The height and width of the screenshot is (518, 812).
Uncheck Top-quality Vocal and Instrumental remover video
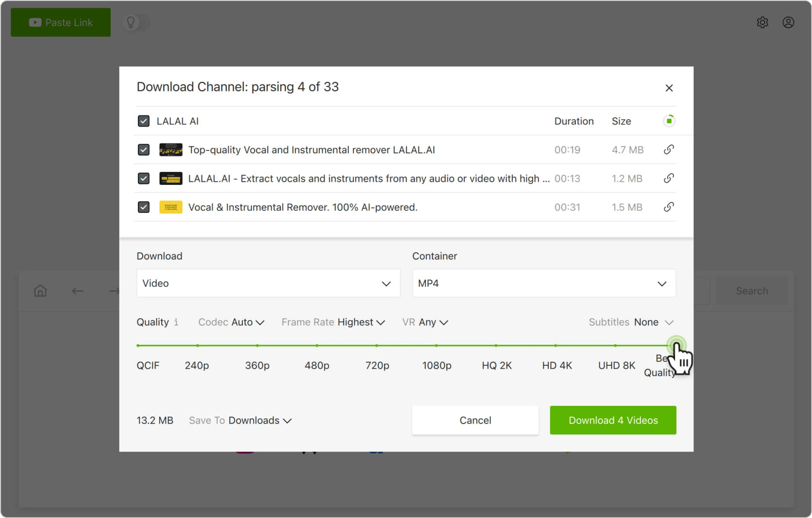tap(144, 150)
